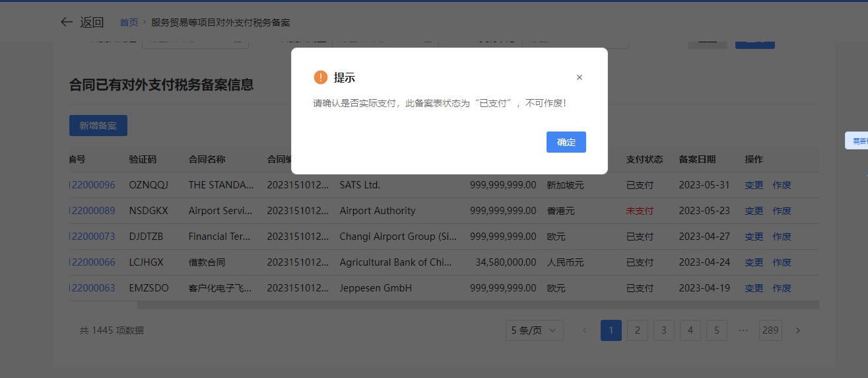The width and height of the screenshot is (868, 378).
Task: Select page 2 in pagination
Action: pos(637,330)
